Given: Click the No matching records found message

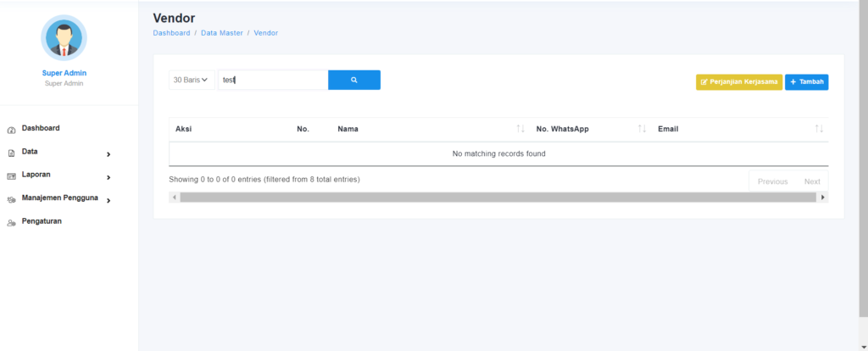Looking at the screenshot, I should [498, 154].
